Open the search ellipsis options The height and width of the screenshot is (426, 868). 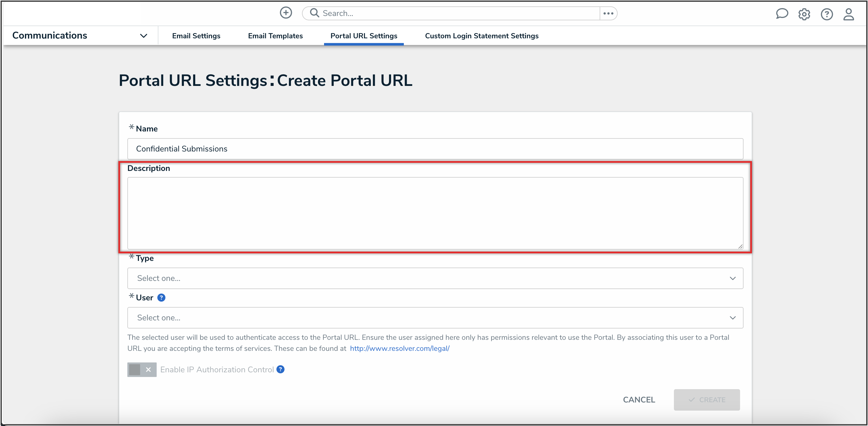pyautogui.click(x=608, y=13)
